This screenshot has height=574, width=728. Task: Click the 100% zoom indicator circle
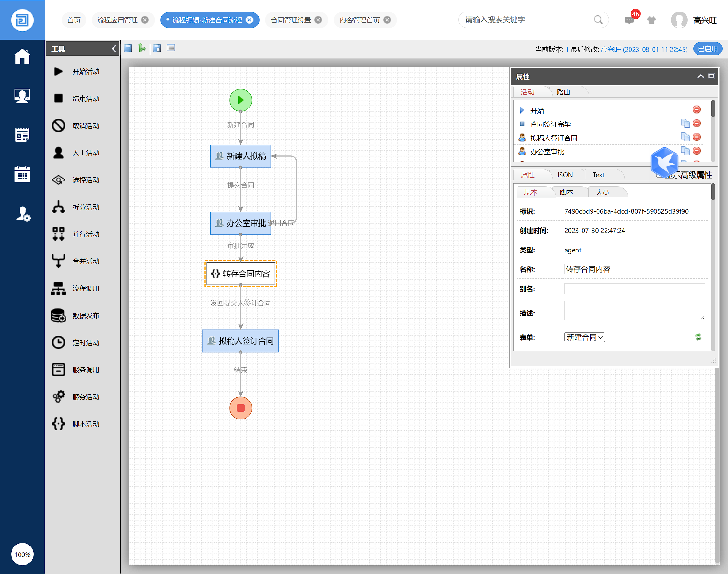tap(22, 554)
